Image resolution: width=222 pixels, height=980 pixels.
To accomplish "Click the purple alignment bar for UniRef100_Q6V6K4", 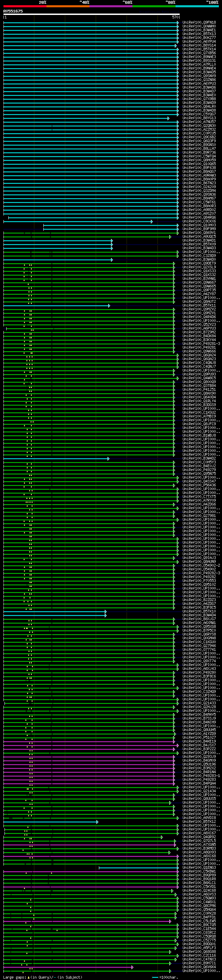I will (x=68, y=967).
